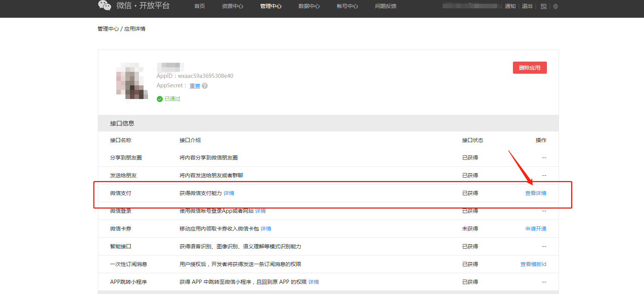Viewport: 644px width, 294px height.
Task: Open 详情 link in 微信支付 row
Action: (229, 193)
